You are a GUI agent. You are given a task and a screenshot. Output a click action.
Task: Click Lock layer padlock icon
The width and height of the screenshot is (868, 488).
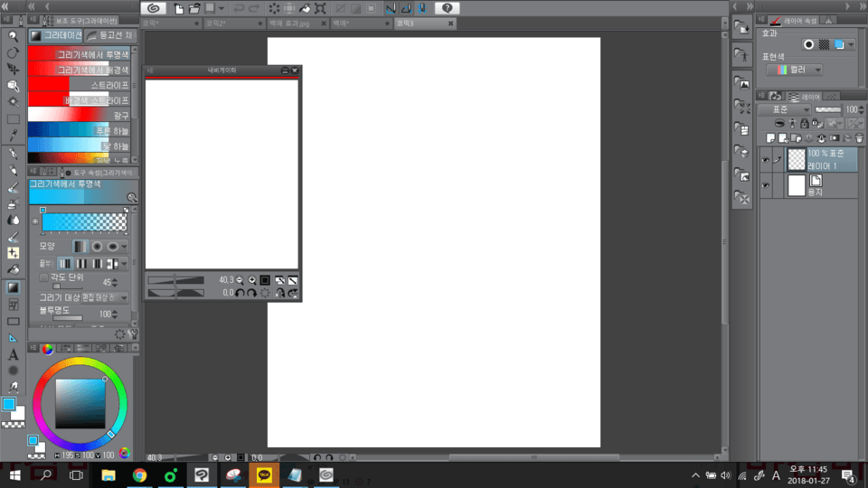point(805,124)
